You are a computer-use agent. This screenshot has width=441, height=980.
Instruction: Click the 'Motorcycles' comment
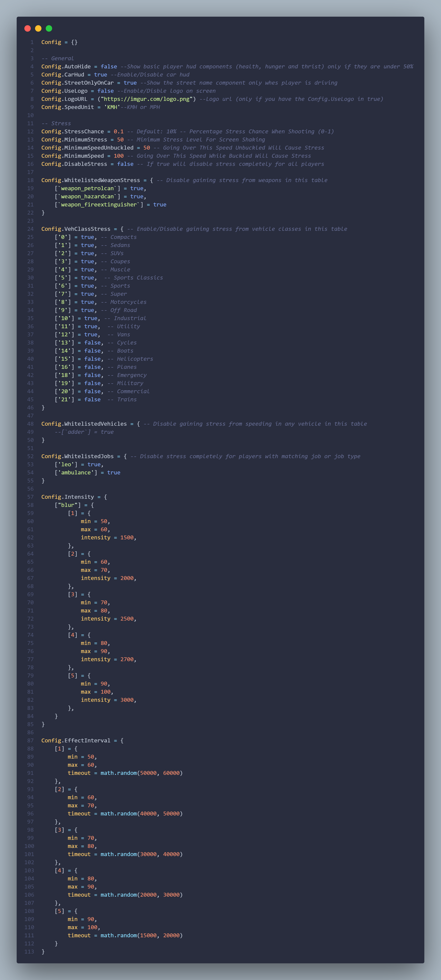point(129,302)
